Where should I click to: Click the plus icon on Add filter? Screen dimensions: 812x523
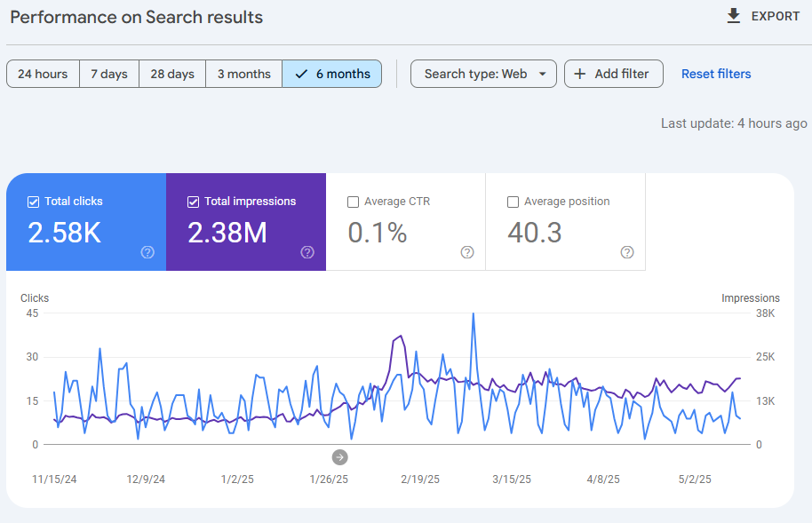point(581,74)
